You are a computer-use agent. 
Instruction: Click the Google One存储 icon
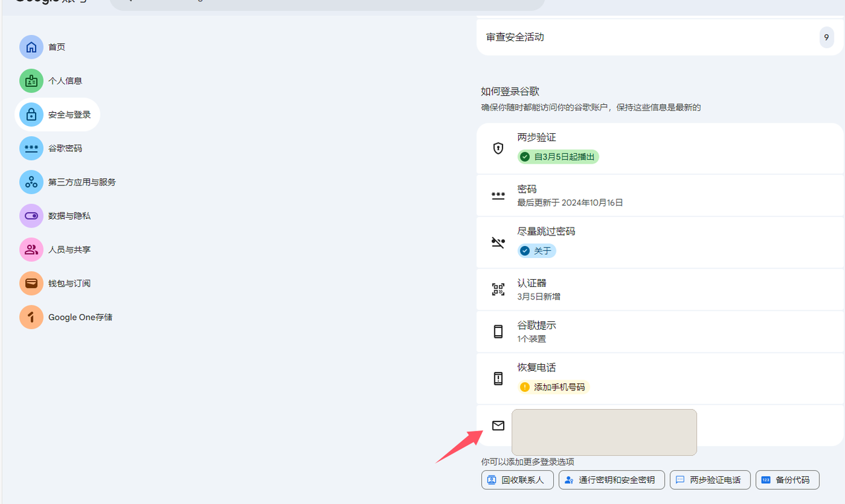31,317
